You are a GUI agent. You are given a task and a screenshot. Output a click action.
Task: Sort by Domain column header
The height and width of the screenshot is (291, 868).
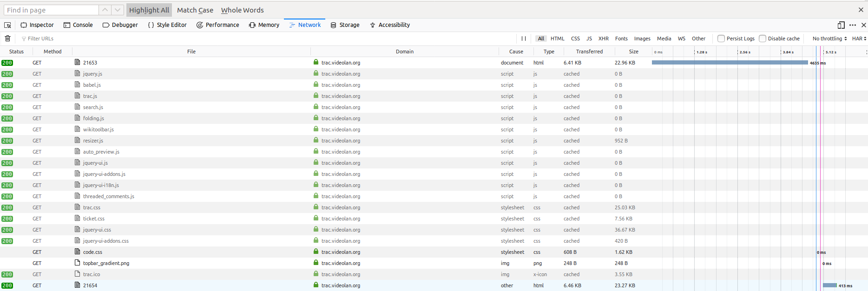click(x=405, y=52)
